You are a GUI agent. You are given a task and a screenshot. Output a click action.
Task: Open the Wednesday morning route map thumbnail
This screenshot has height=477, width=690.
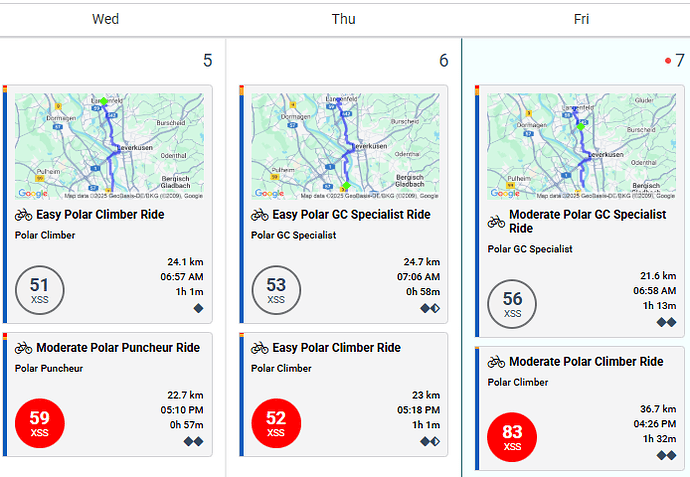point(110,146)
